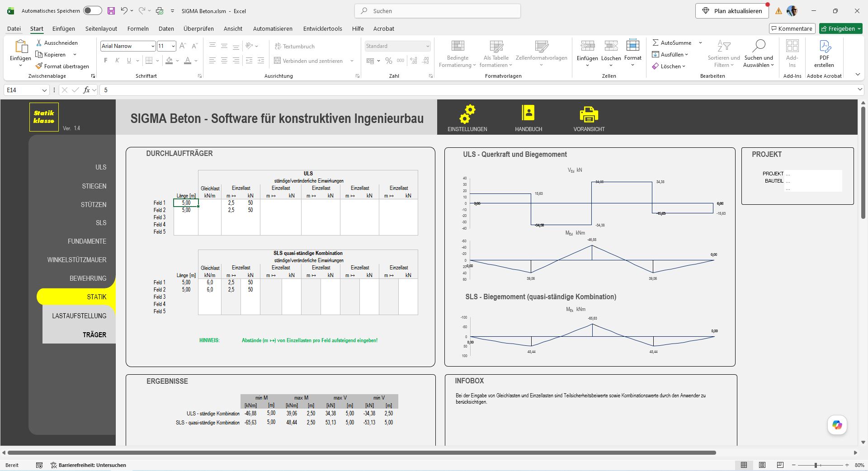Switch to the Seitenlayout tab
868x471 pixels.
(101, 28)
